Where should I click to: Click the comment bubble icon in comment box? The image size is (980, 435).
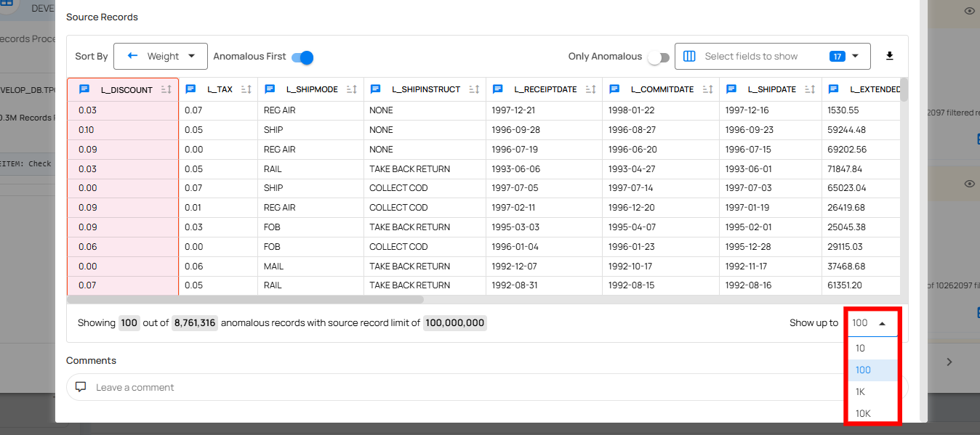(x=81, y=387)
